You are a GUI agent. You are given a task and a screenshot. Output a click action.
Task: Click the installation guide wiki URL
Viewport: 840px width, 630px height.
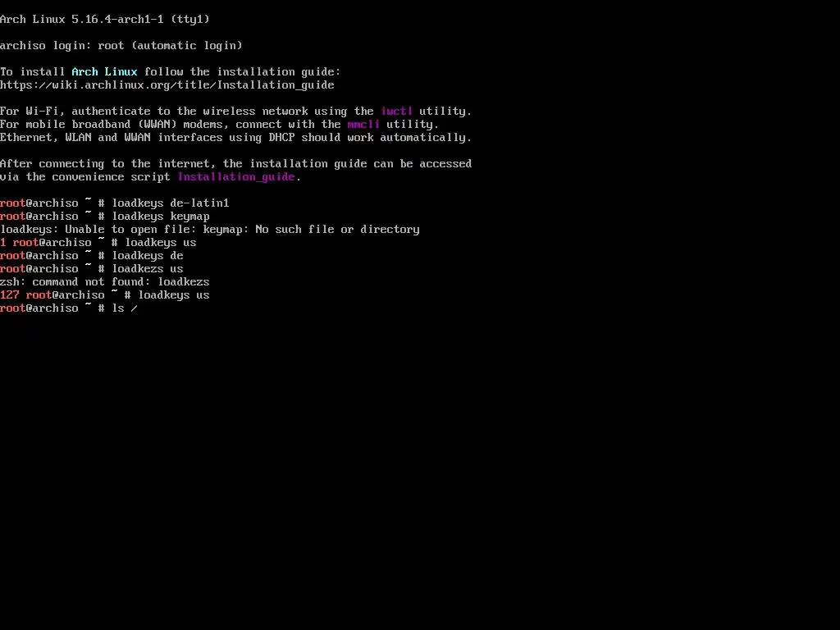[x=167, y=85]
